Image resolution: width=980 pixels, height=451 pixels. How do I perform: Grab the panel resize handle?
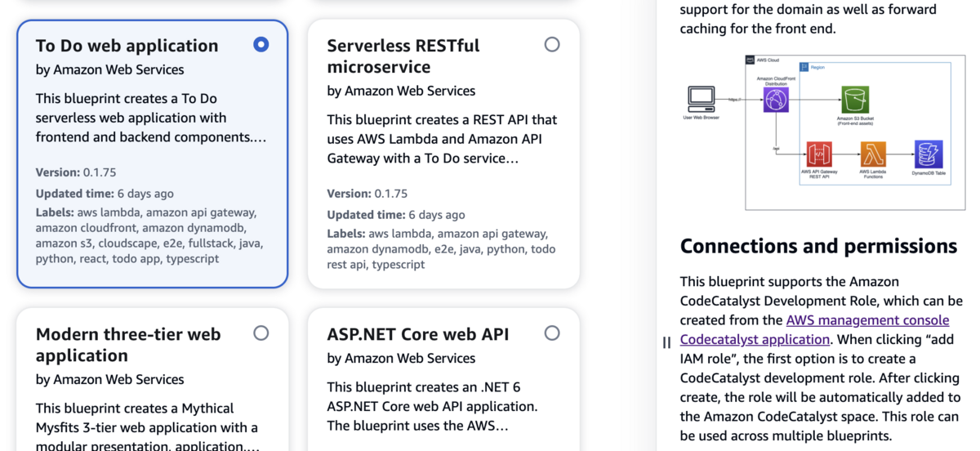[666, 343]
